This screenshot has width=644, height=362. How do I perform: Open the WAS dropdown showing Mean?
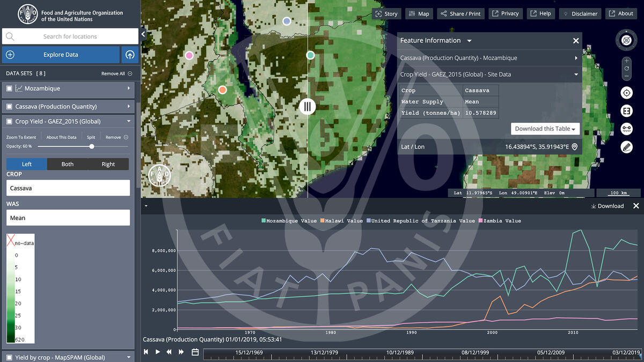pos(68,218)
